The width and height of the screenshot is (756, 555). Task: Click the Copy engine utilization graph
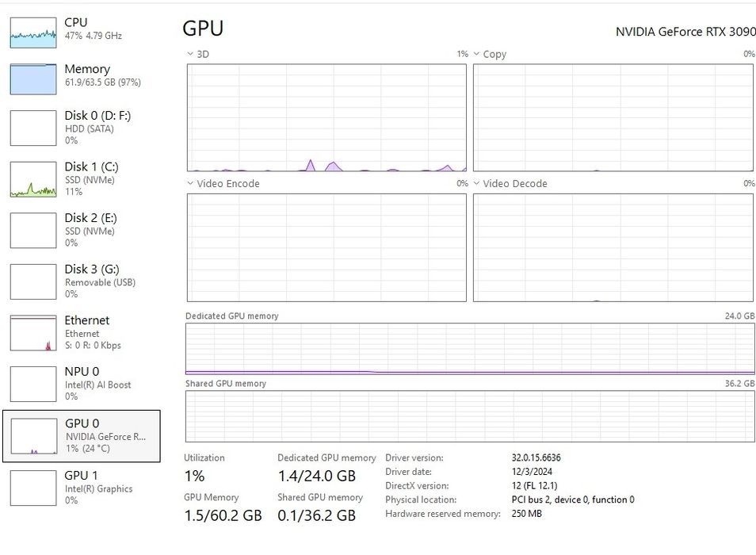(x=613, y=117)
